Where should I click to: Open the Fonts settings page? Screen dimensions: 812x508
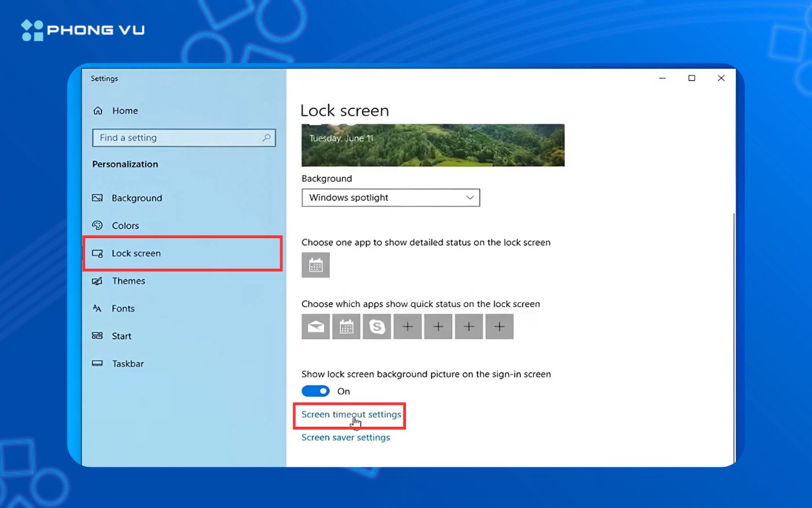[123, 308]
